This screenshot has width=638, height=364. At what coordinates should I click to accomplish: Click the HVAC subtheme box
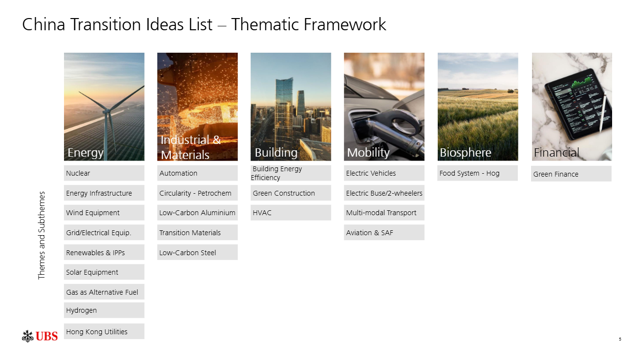coord(291,213)
